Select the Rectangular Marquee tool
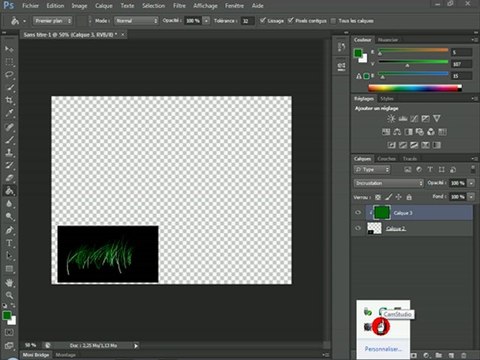The width and height of the screenshot is (480, 360). (x=9, y=62)
